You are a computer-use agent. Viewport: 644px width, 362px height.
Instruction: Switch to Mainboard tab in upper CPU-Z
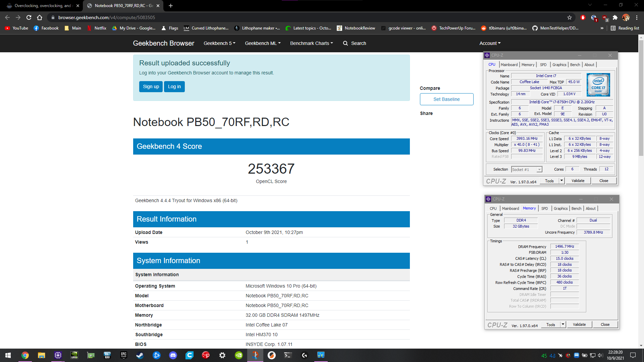[x=509, y=65]
